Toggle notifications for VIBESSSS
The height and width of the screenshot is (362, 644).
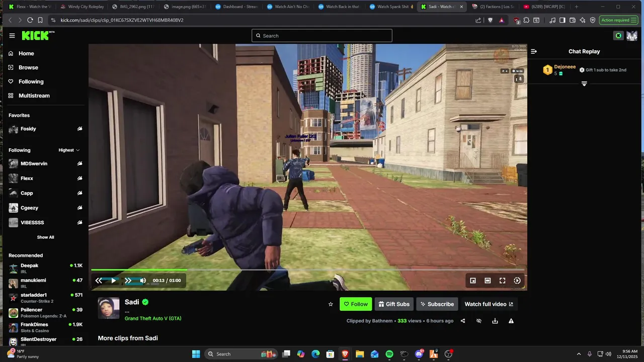79,222
